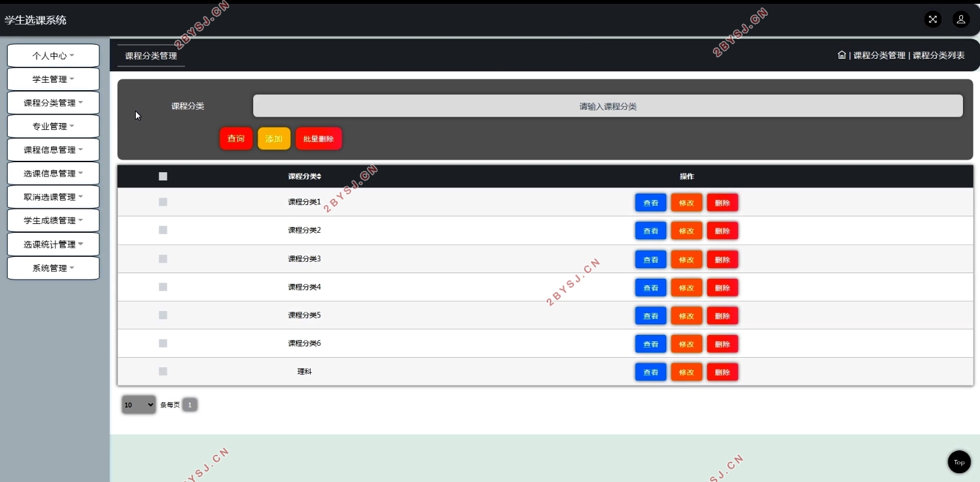Screen dimensions: 980x482
Task: Expand the 学生管理 sidebar menu
Action: 53,79
